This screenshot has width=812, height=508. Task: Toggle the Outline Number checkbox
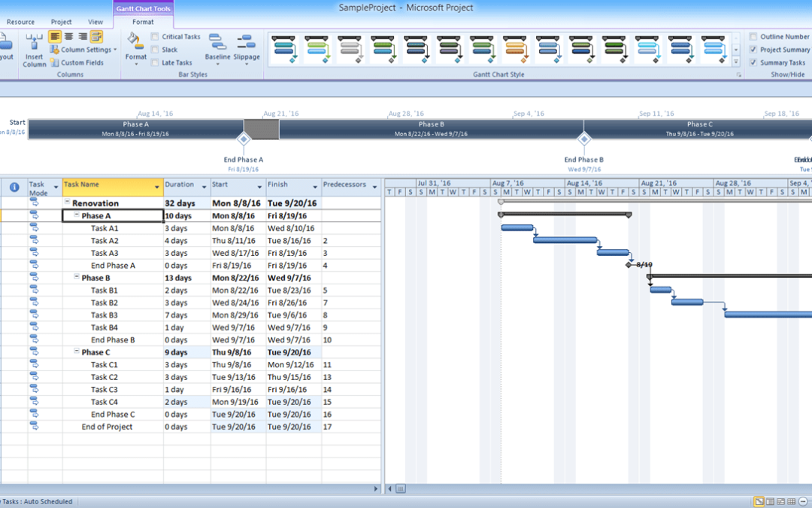[x=753, y=37]
